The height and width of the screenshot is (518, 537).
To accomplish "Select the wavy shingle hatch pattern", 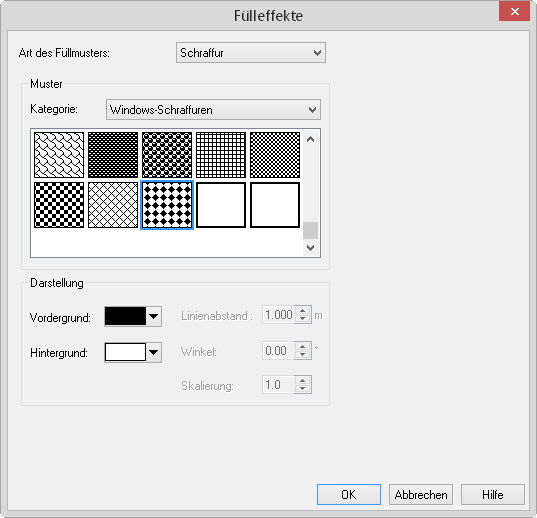I will pyautogui.click(x=59, y=155).
